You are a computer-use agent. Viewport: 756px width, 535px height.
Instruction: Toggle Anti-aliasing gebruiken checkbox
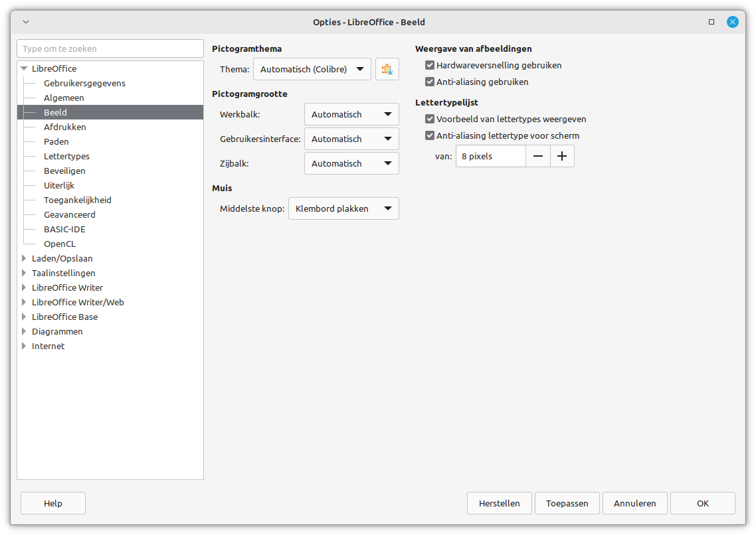point(430,82)
